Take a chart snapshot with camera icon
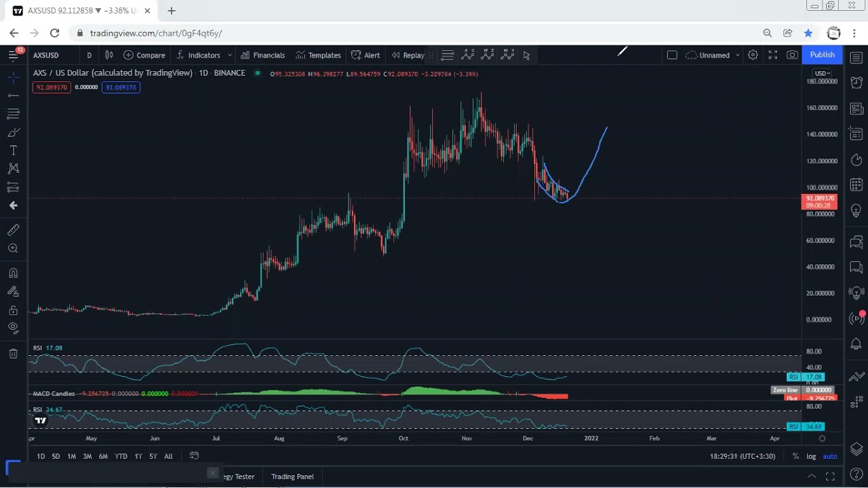 pos(792,55)
